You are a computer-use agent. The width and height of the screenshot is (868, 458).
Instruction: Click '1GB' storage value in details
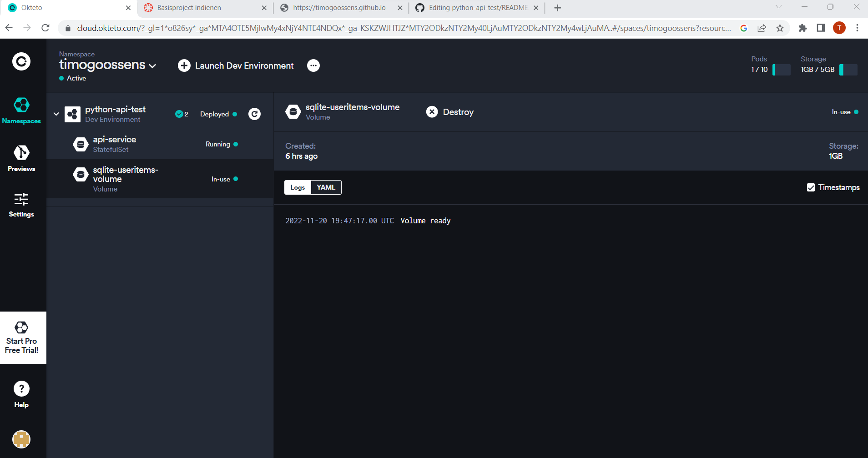836,156
